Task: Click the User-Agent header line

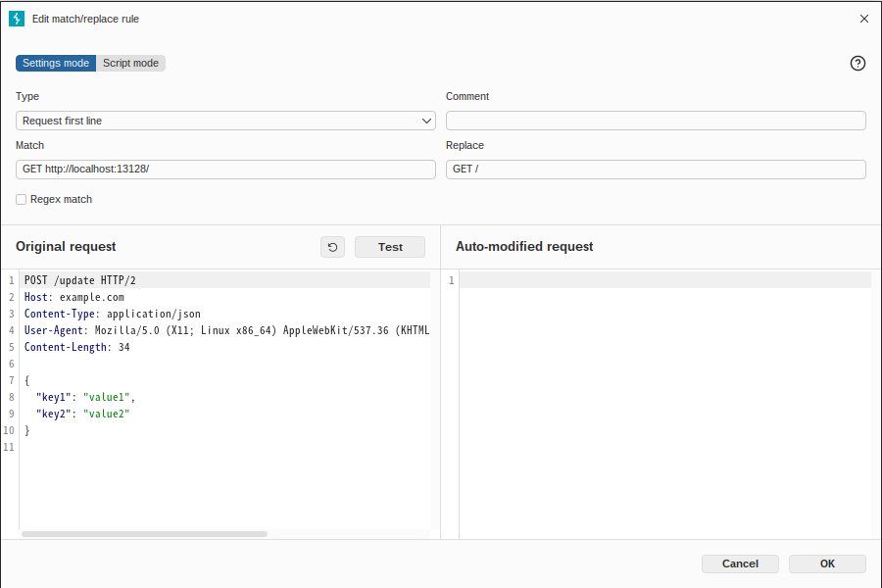Action: pyautogui.click(x=226, y=330)
